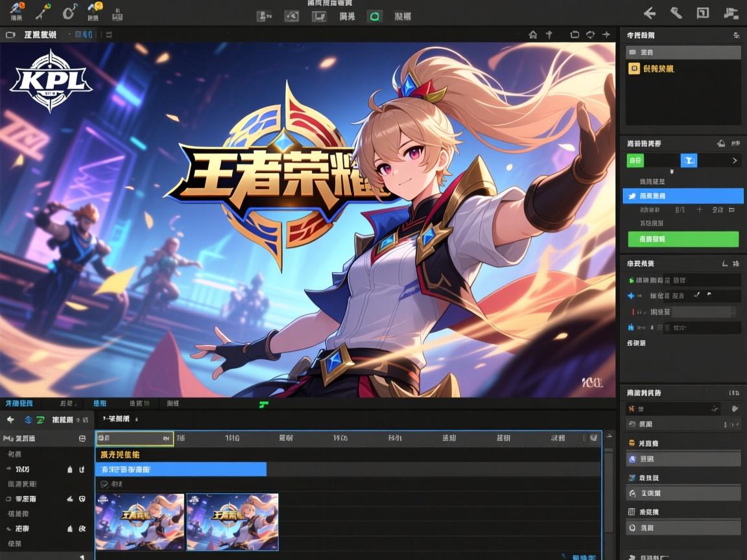Viewport: 747px width, 560px height.
Task: Select the blue highlighted row in right panel
Action: [x=683, y=196]
